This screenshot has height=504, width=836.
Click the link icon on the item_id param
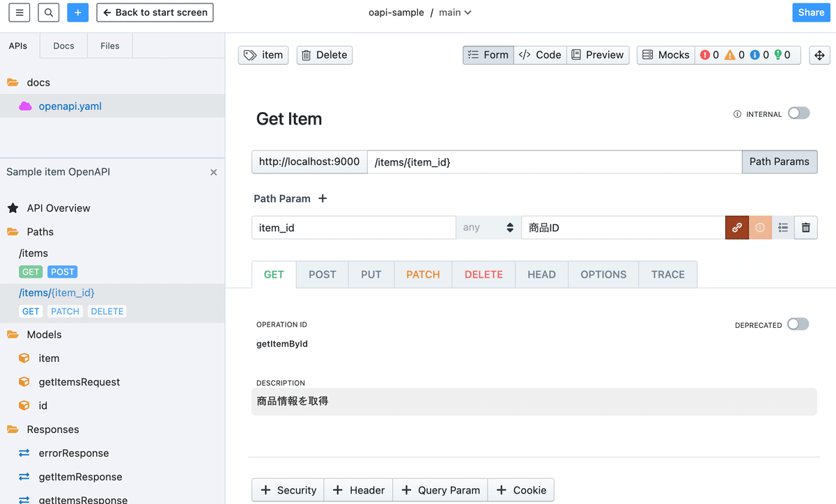736,227
